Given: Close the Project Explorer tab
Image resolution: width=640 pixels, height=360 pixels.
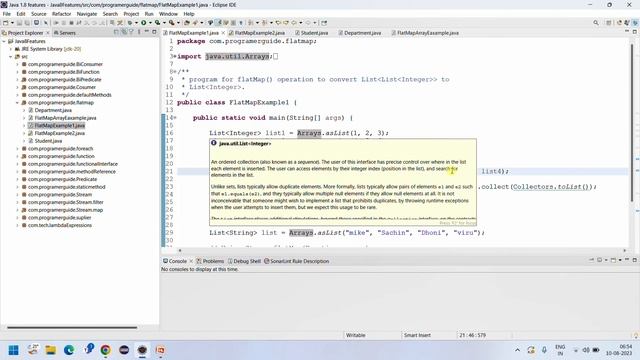Looking at the screenshot, I should click(48, 33).
